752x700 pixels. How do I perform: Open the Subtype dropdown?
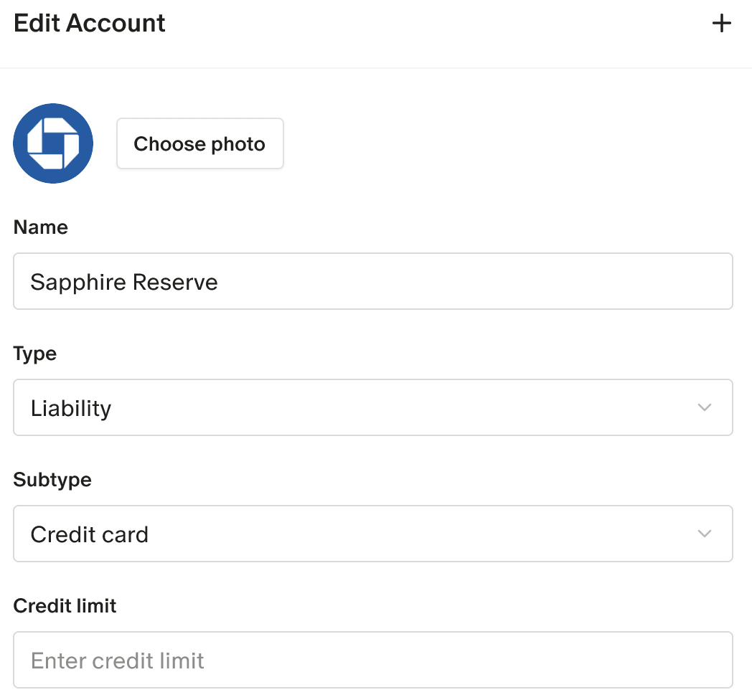point(373,534)
